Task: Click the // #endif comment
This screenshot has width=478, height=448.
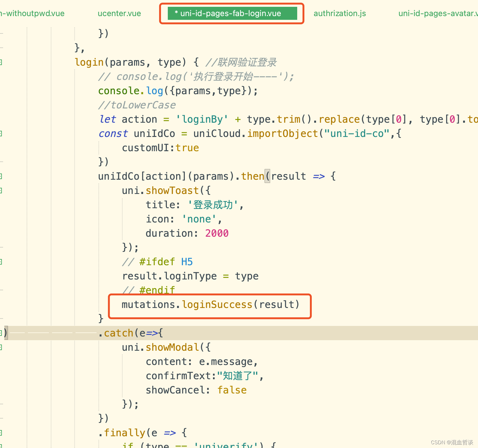Action: pos(149,290)
